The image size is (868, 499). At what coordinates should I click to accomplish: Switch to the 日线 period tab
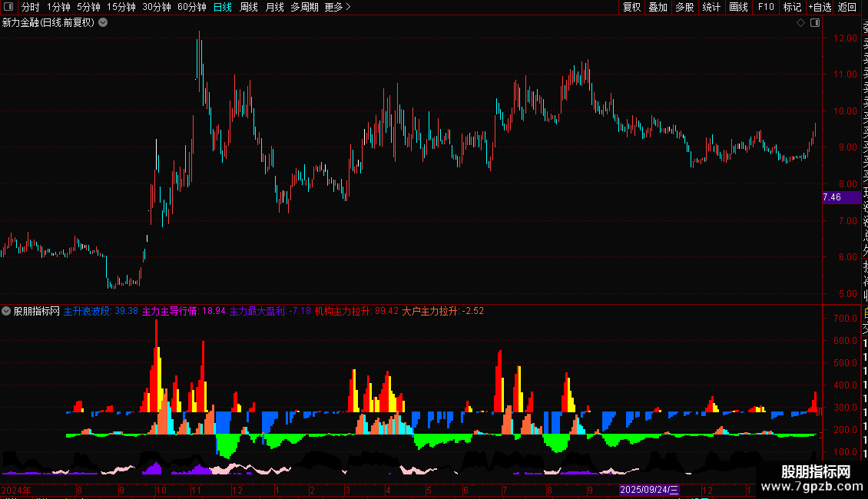(223, 7)
